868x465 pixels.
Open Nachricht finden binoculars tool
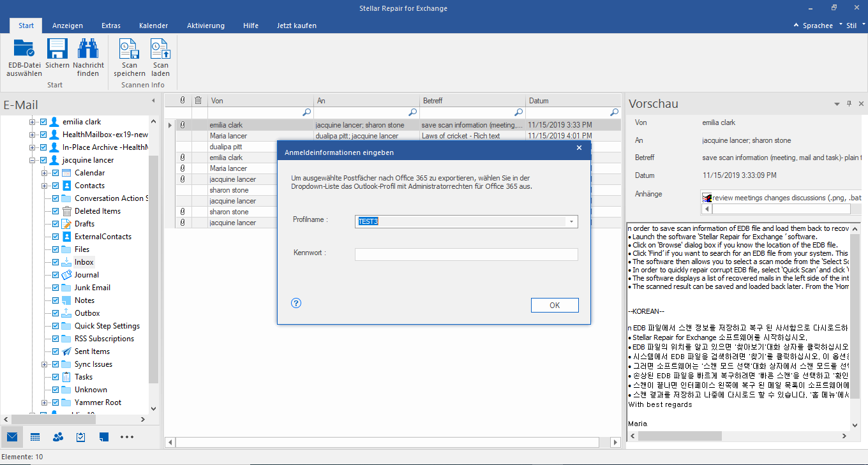[88, 50]
